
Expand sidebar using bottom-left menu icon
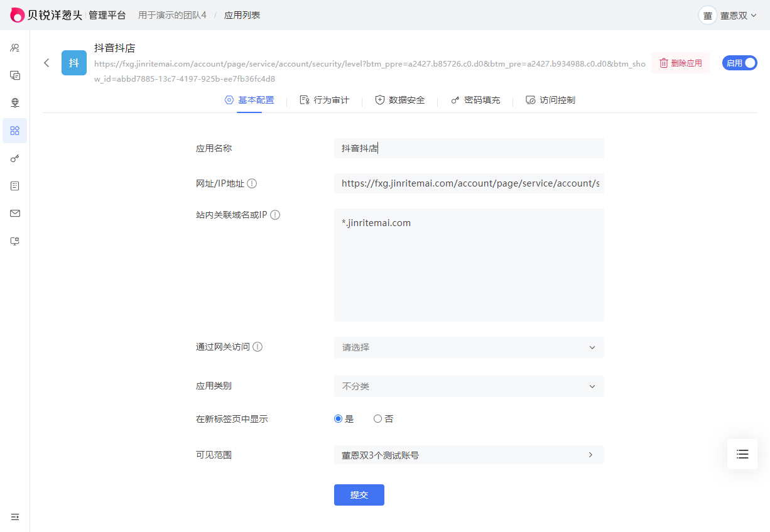(x=15, y=516)
